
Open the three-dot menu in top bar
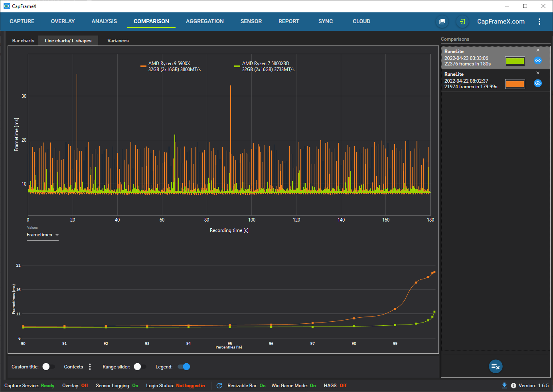[x=539, y=22]
